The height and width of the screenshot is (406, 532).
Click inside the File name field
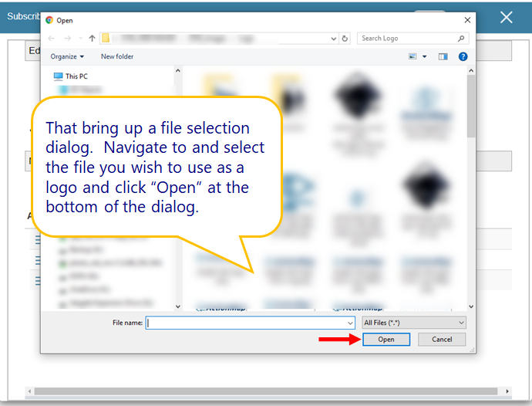245,323
